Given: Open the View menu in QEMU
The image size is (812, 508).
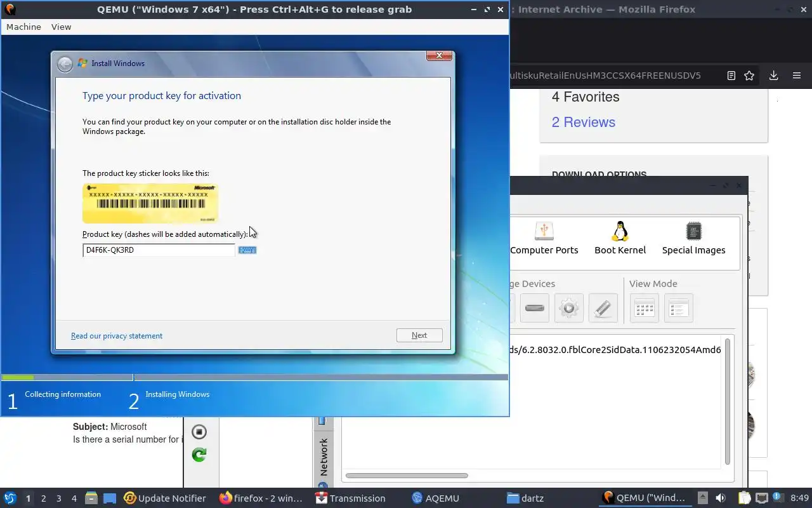Looking at the screenshot, I should click(61, 27).
